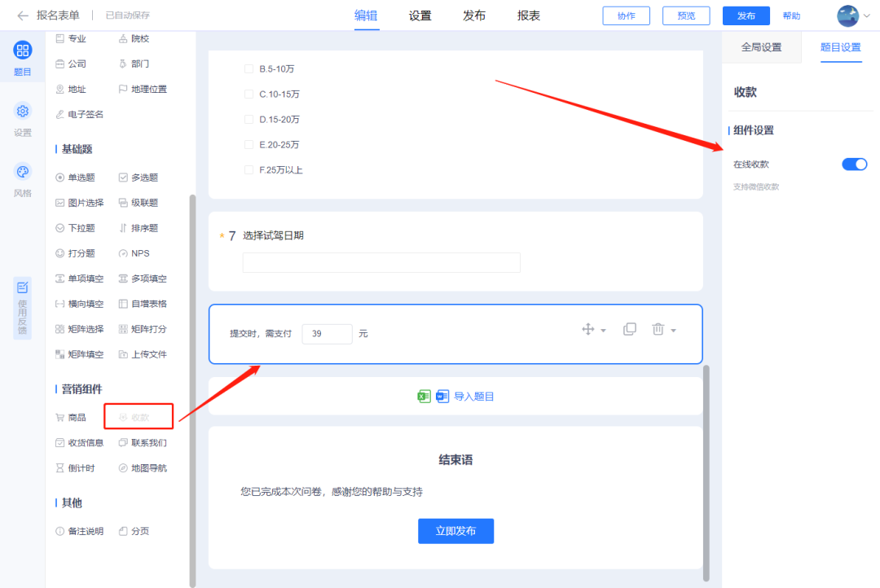Add a 排序题 question
This screenshot has width=880, height=588.
[138, 228]
